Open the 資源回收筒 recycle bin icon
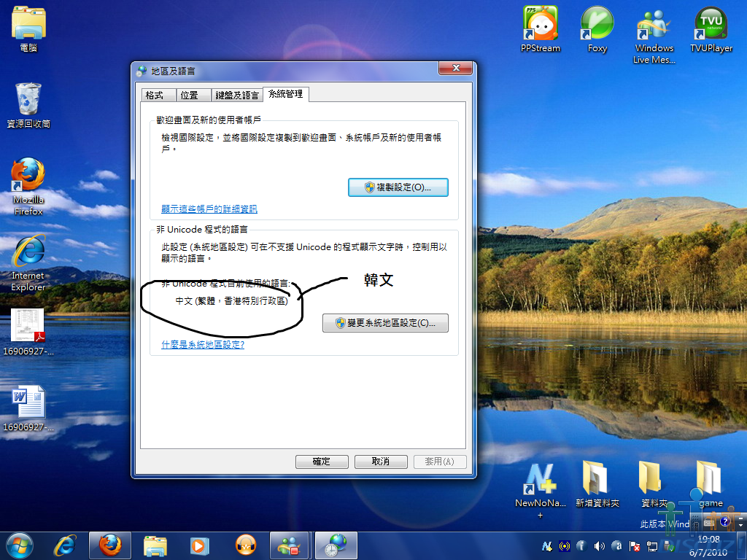 click(28, 105)
